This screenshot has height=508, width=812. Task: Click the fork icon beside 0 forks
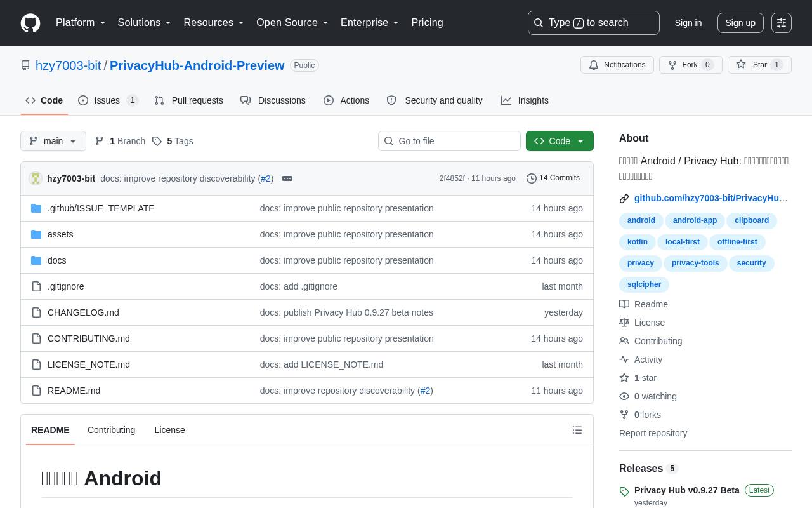[624, 415]
